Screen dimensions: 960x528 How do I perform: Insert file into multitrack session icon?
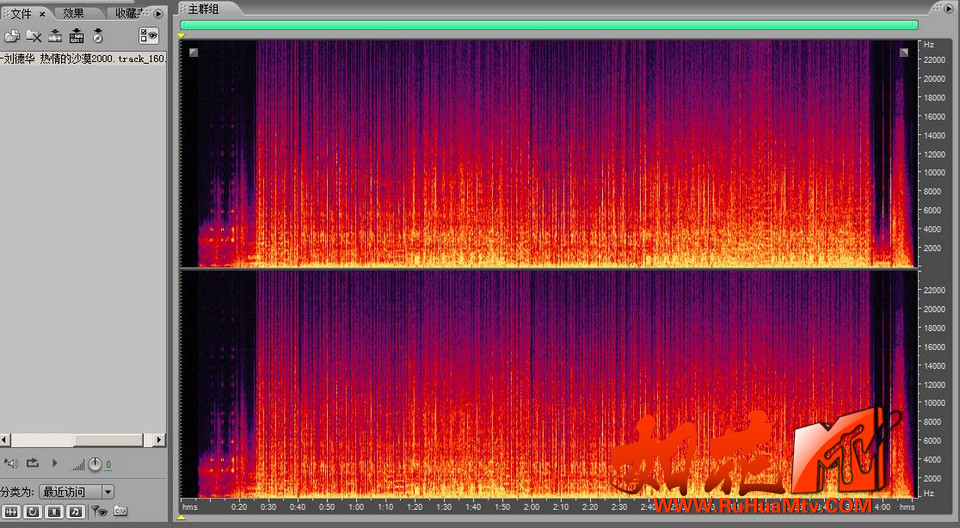55,36
